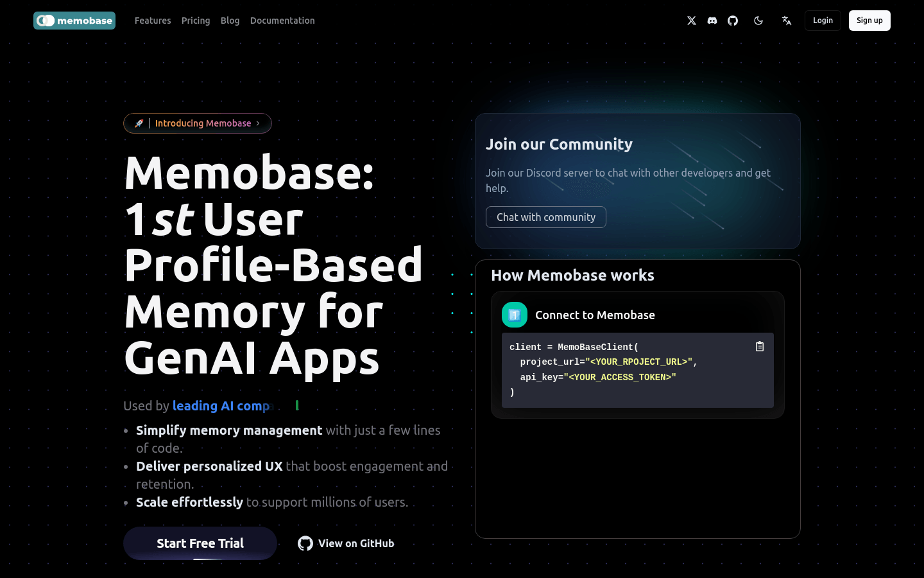Copy the MemoBaseClient code snippet

click(760, 346)
